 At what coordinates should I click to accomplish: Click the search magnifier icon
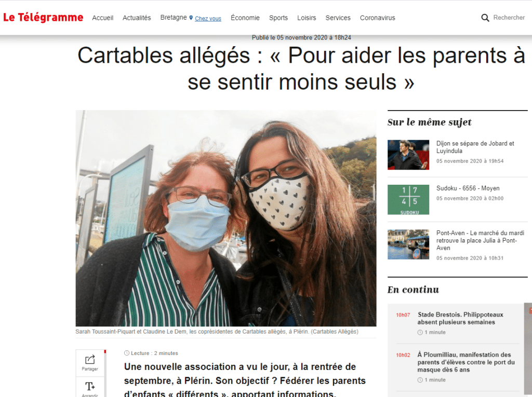pos(485,18)
